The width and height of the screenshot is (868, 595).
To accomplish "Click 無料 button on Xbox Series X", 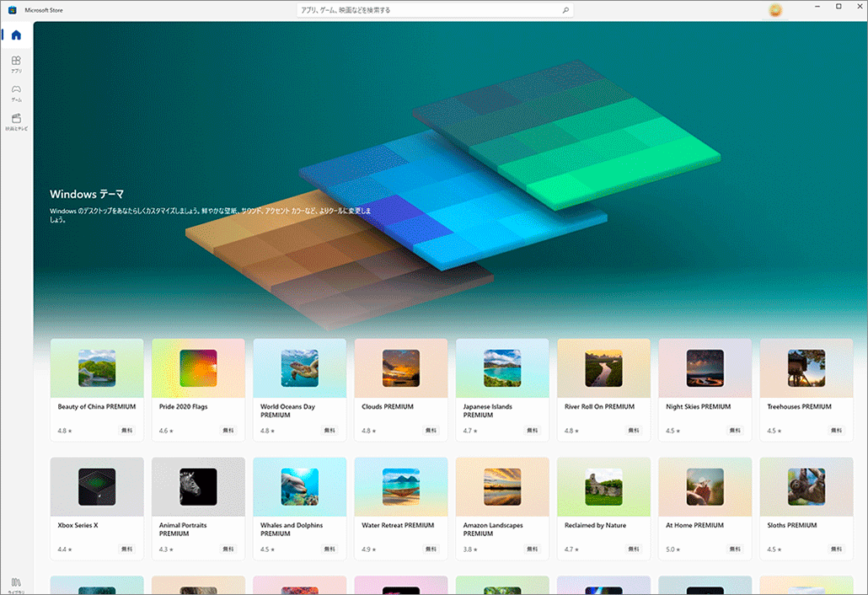I will (x=126, y=549).
